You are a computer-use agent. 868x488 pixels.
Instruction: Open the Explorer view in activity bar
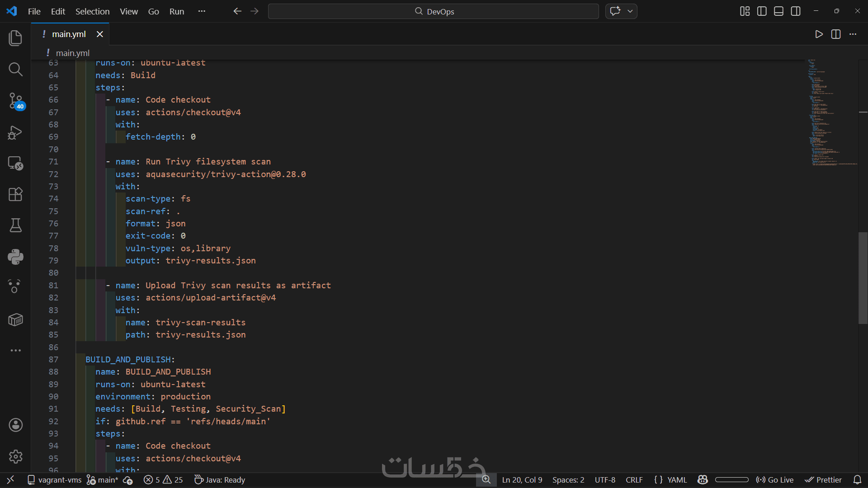click(15, 38)
